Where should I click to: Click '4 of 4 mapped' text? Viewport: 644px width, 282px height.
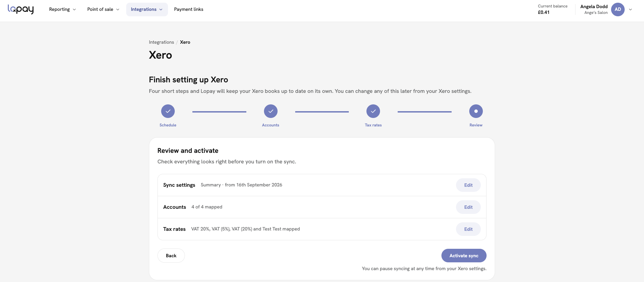point(207,207)
